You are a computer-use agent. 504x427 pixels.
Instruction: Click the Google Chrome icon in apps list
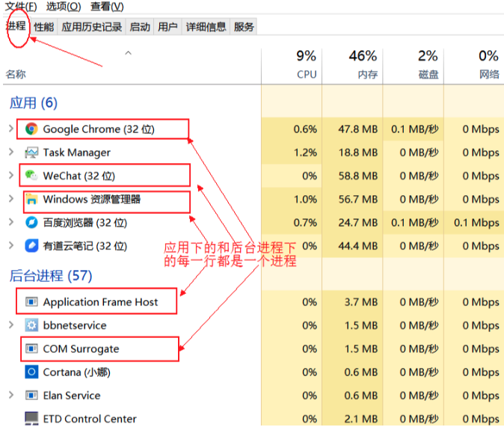pyautogui.click(x=31, y=129)
